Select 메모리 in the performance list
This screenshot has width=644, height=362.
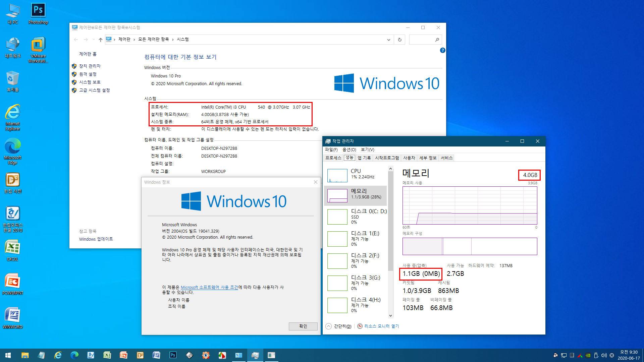click(356, 195)
